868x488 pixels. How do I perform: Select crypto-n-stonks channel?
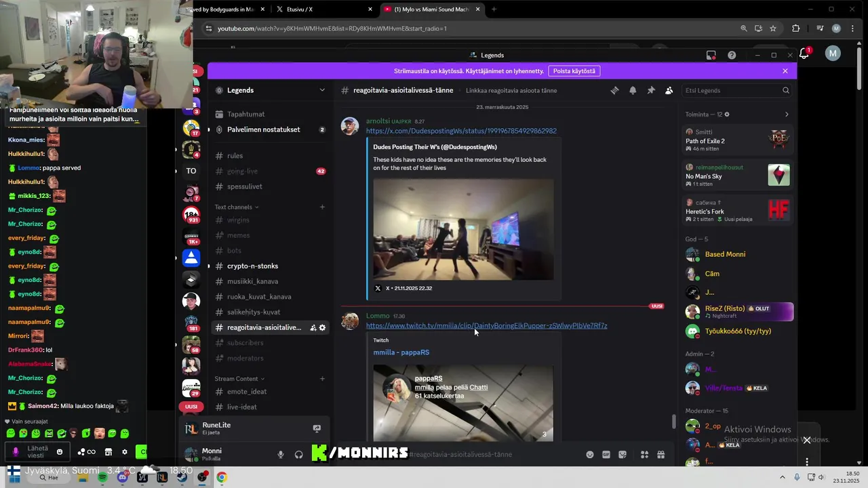271,266
